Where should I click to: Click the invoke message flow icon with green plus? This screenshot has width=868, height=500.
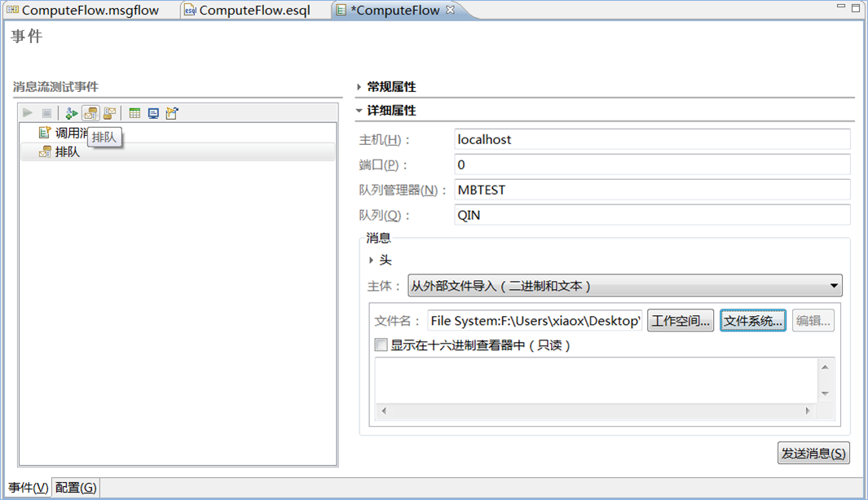pyautogui.click(x=72, y=113)
